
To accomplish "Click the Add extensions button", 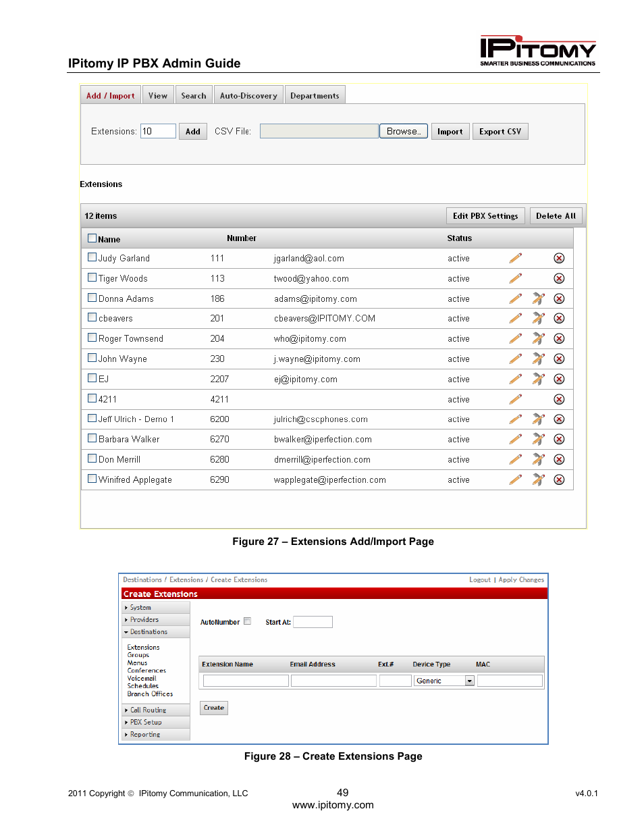I will (x=193, y=132).
